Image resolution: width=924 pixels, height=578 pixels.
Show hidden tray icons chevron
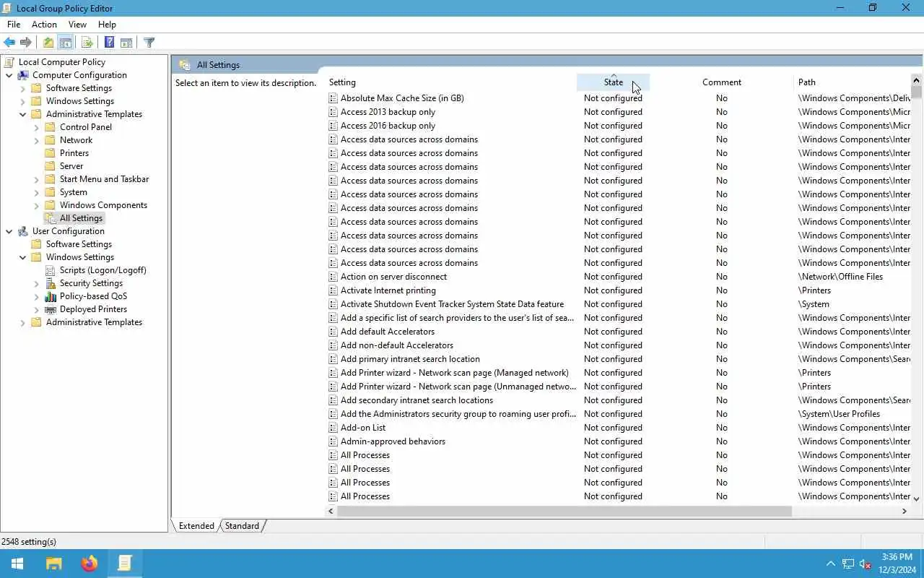pyautogui.click(x=830, y=564)
